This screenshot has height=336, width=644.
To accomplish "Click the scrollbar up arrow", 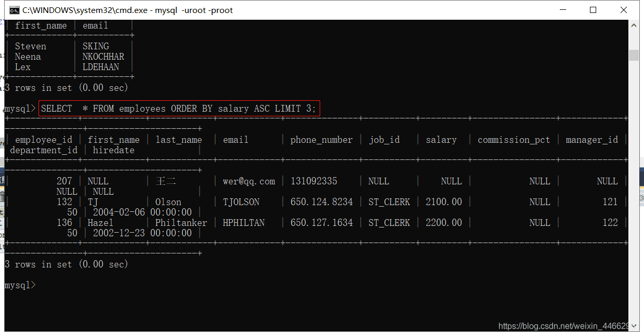I will pyautogui.click(x=634, y=25).
